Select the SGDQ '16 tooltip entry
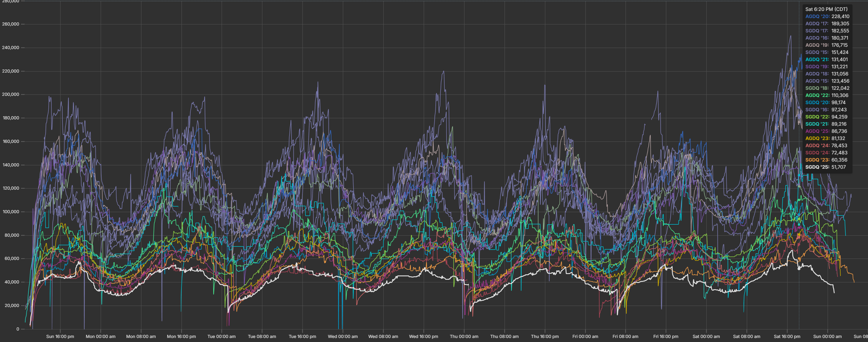Screen dimensions: 868x342 pos(826,110)
